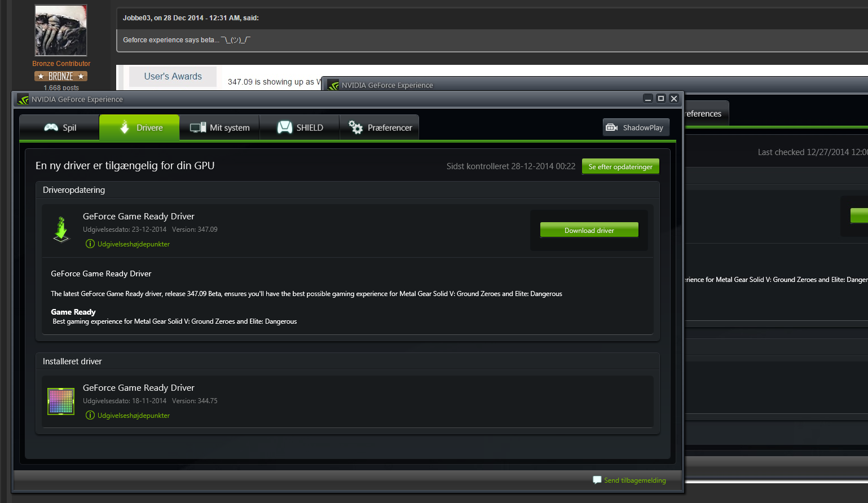Click the installed driver chip icon
This screenshot has width=868, height=503.
61,401
